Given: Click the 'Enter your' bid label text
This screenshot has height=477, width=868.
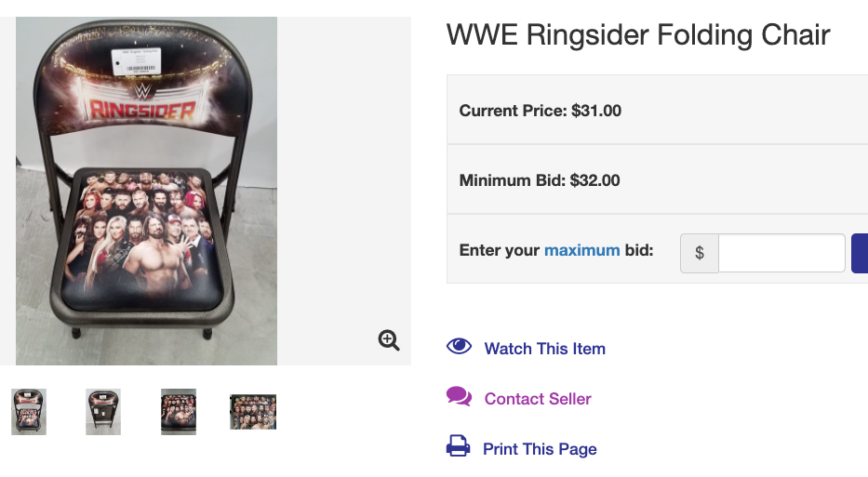Looking at the screenshot, I should point(500,250).
